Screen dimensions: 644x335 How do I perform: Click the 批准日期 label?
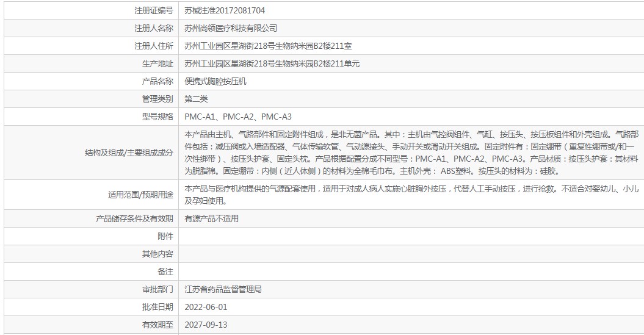click(x=157, y=307)
